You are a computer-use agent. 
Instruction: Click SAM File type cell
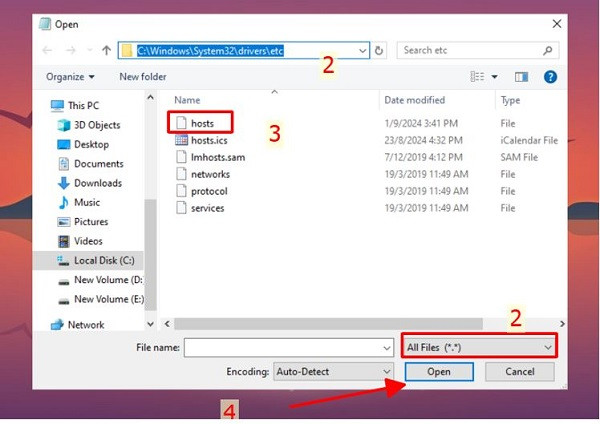coord(519,157)
